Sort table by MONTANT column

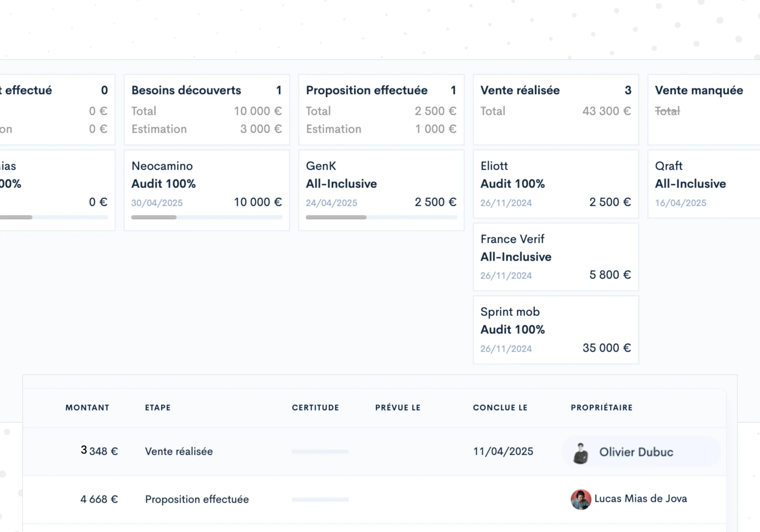coord(87,408)
